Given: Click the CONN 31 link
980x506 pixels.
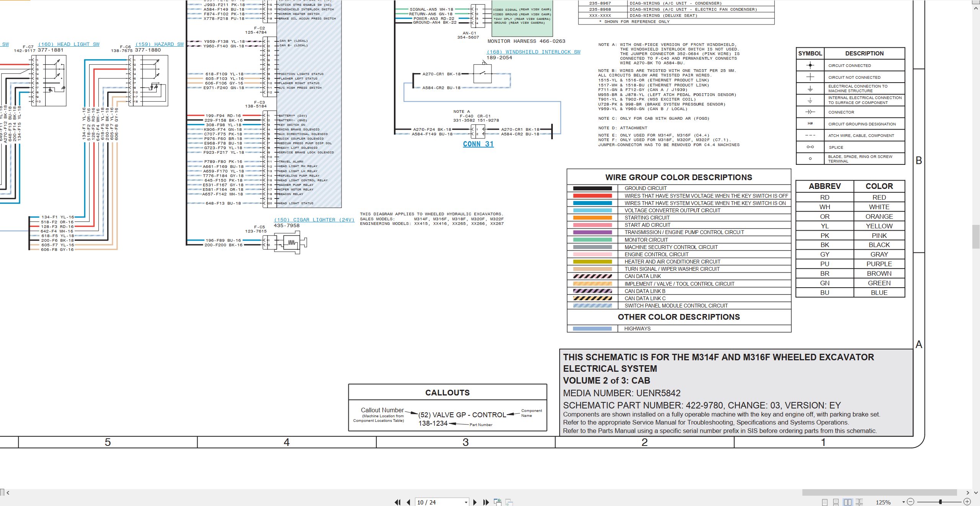Looking at the screenshot, I should pyautogui.click(x=478, y=144).
